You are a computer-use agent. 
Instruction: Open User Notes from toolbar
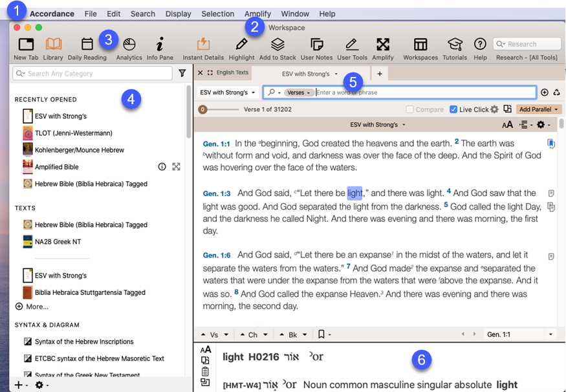click(316, 45)
